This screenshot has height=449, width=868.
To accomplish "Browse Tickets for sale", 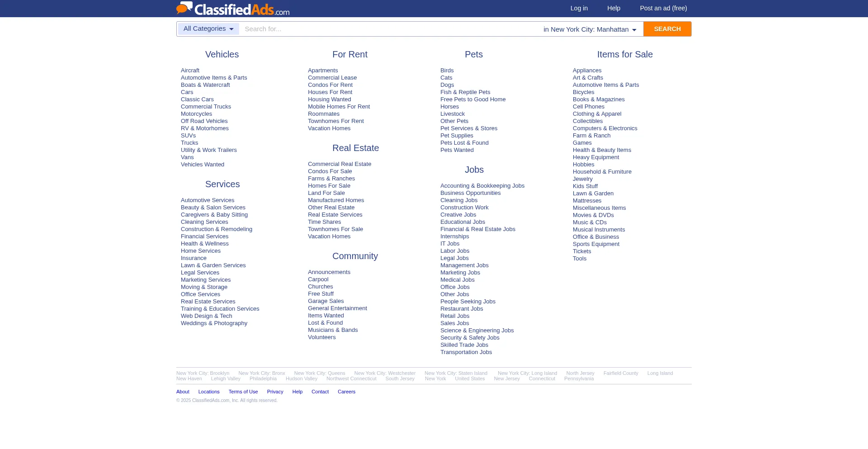I will [582, 251].
